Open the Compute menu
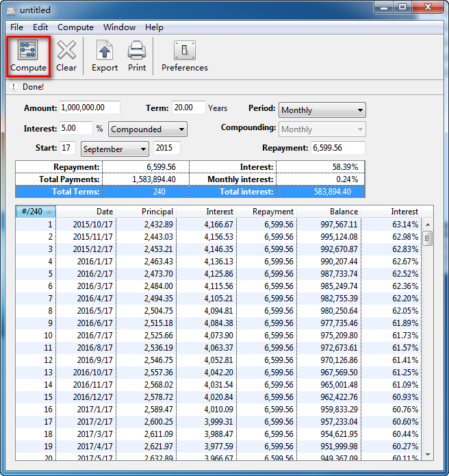 pos(75,27)
